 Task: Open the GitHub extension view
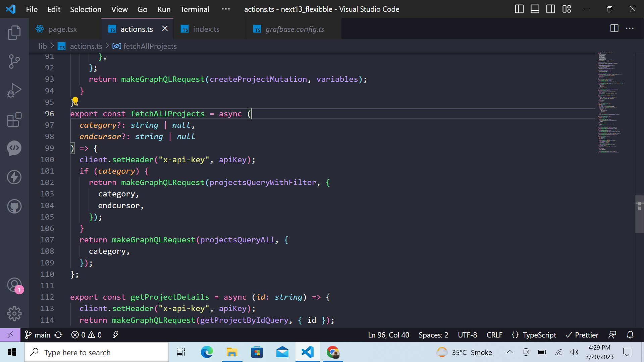tap(14, 206)
